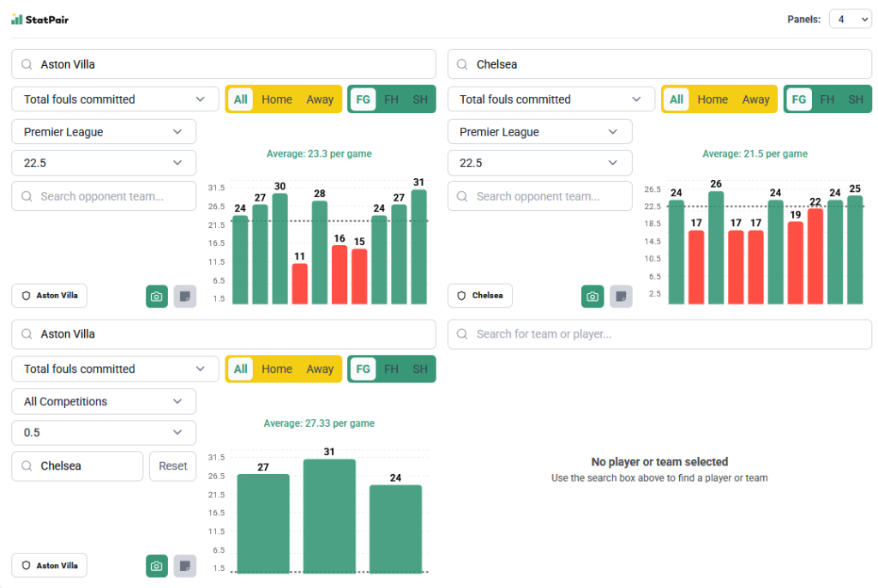Expand Premier League dropdown in Chelsea panel
Viewport: 878px width, 588px height.
coord(539,132)
